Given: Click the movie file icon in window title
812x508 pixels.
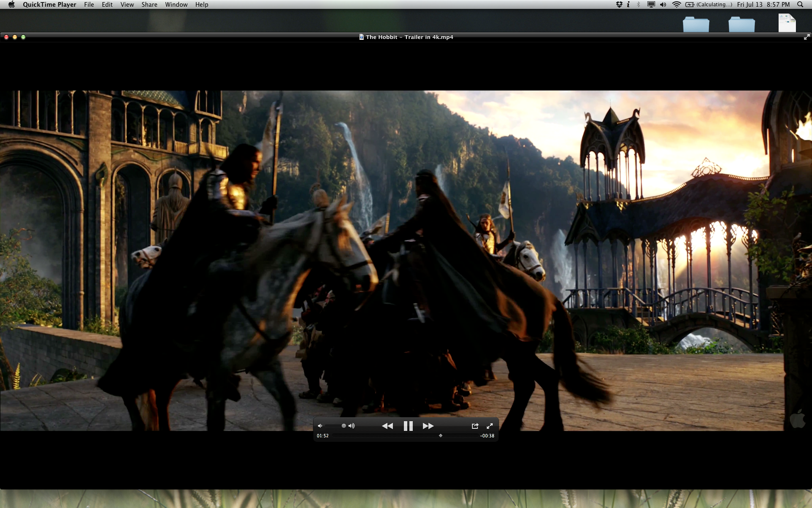Looking at the screenshot, I should click(x=362, y=37).
